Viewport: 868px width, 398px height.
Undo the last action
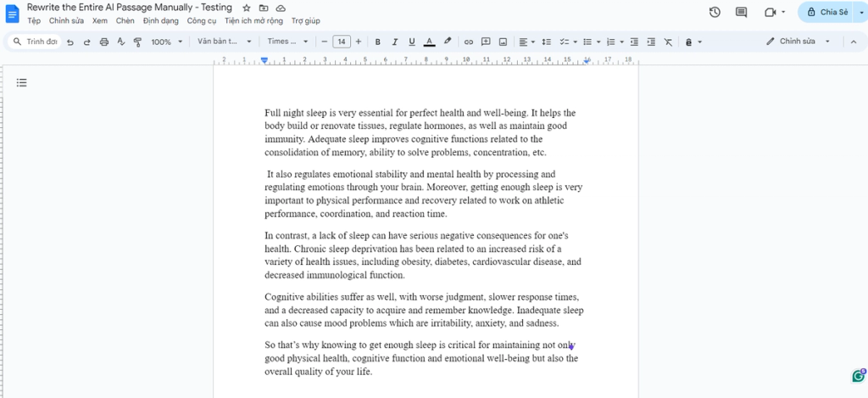click(70, 42)
